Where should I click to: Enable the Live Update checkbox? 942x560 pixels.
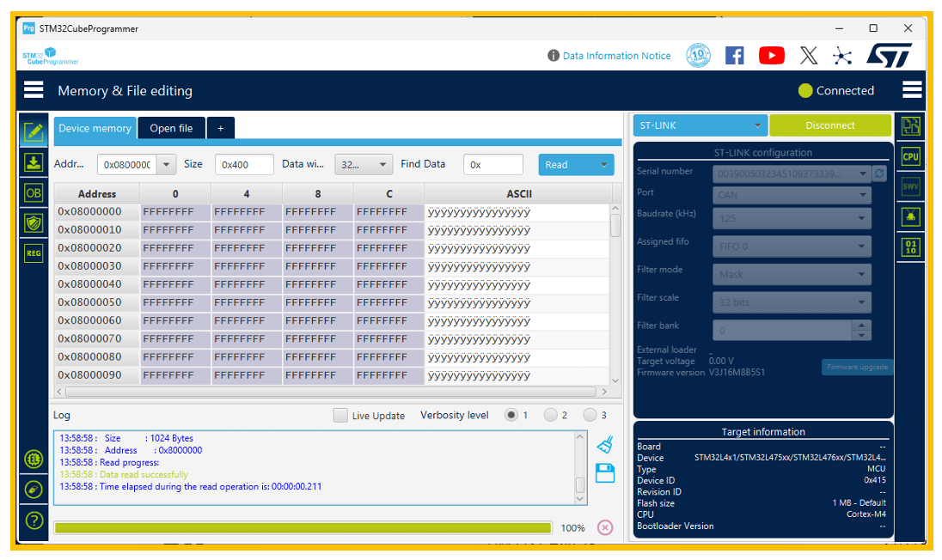click(340, 416)
